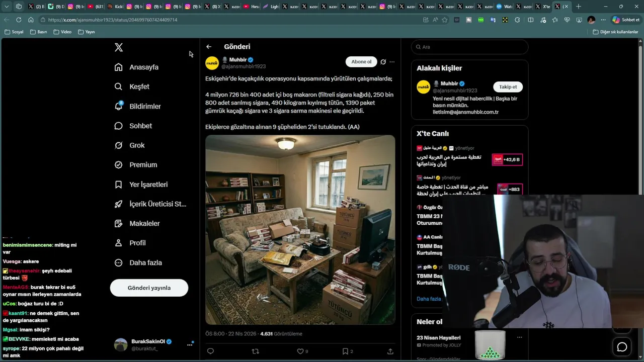Open Yer İşaretleri bookmarks
The height and width of the screenshot is (362, 644).
pos(141,185)
